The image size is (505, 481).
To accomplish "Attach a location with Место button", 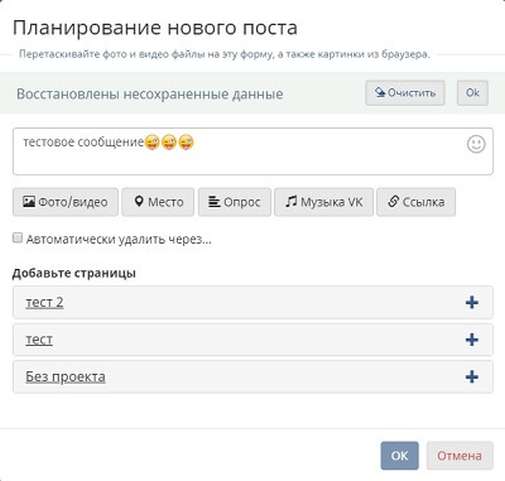I will (158, 202).
